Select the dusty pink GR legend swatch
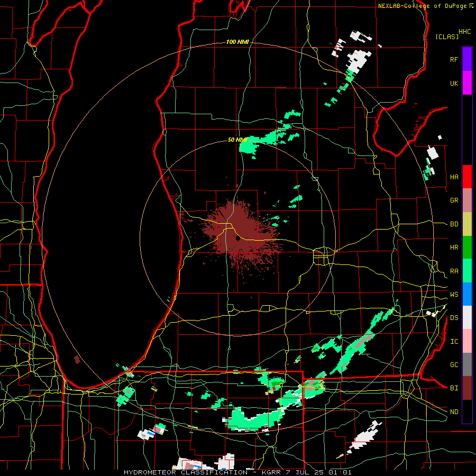This screenshot has height=476, width=476. (x=467, y=200)
